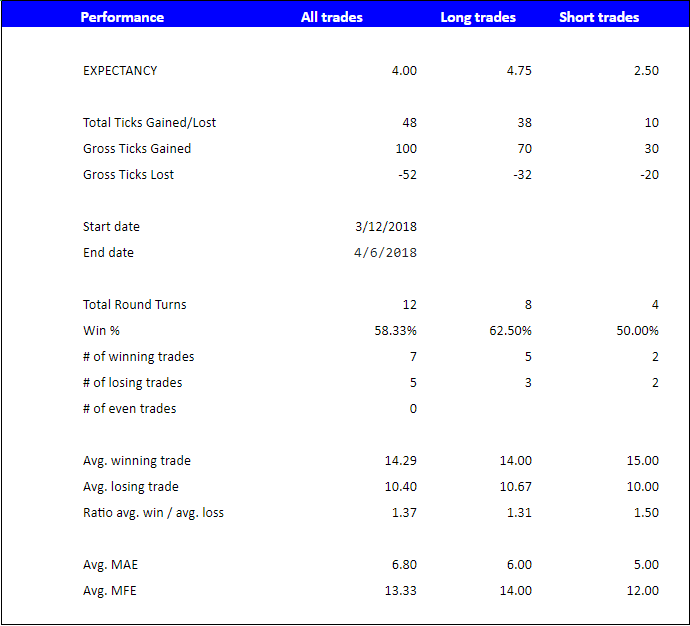Screen dimensions: 690x626
Task: Click the All trades column header
Action: tap(332, 17)
